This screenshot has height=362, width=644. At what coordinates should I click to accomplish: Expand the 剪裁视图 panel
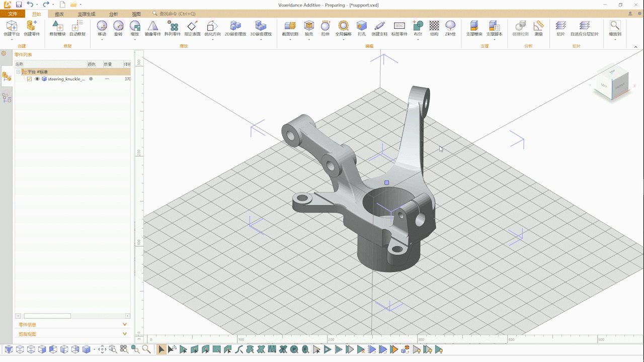point(125,334)
